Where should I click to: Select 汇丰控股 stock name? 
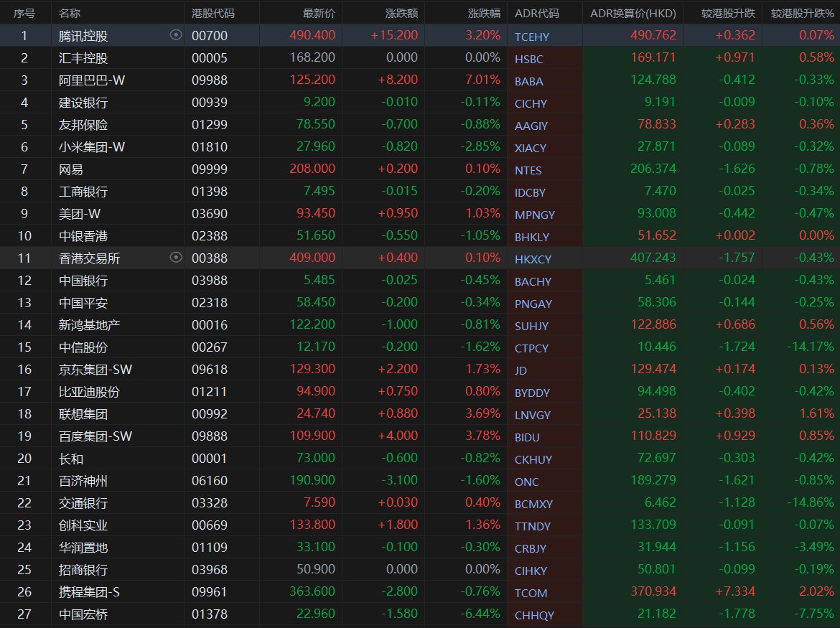83,58
